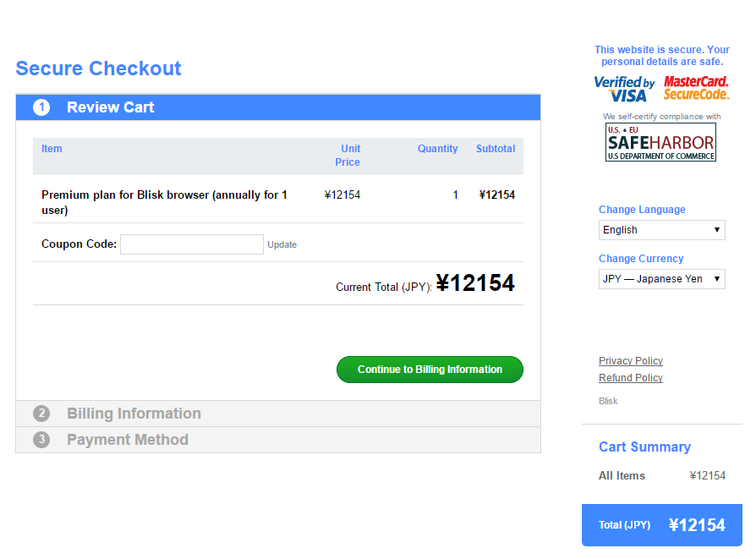Click the step 3 circle icon

tap(41, 440)
